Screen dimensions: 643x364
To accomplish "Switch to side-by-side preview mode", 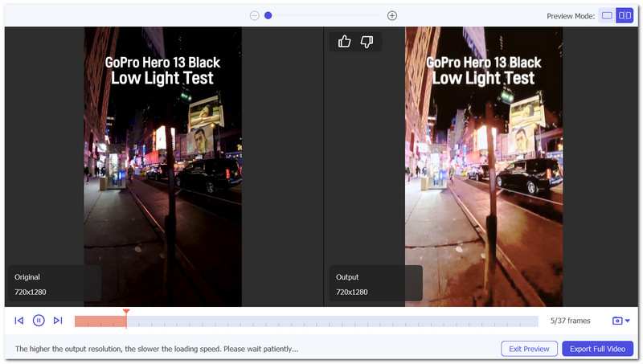I will (x=625, y=15).
